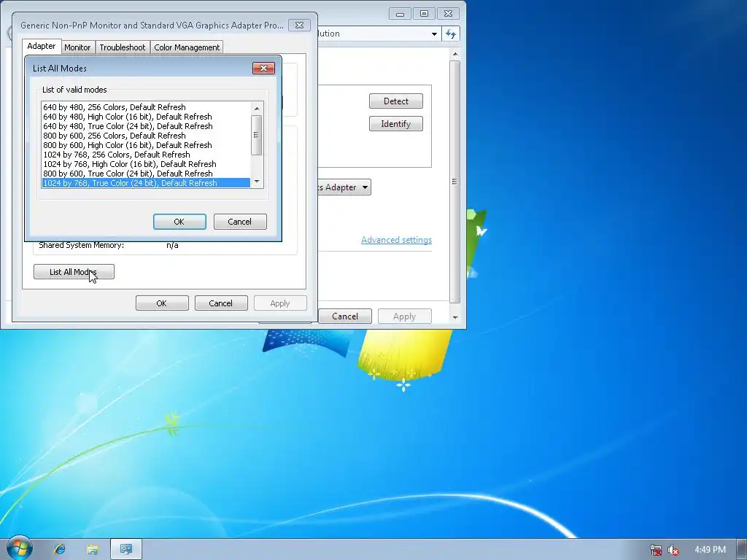Select 640 by 480, High Color (16 bit)
This screenshot has height=560, width=747.
[x=146, y=117]
